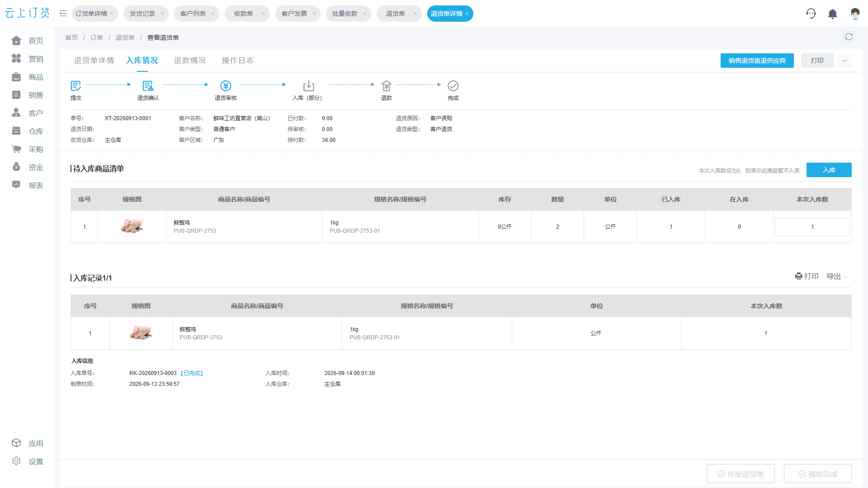
Task: Open the more options ellipsis button
Action: [844, 61]
